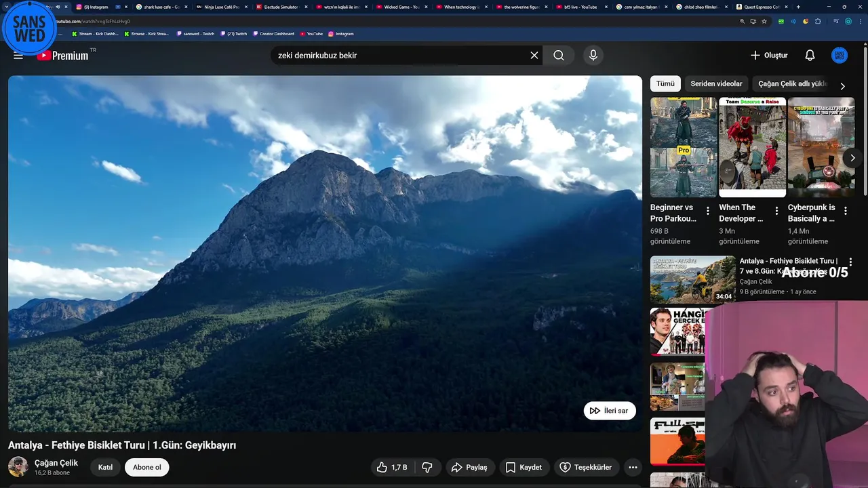Open the browser zoom magnifier icon
This screenshot has width=868, height=488.
click(742, 21)
